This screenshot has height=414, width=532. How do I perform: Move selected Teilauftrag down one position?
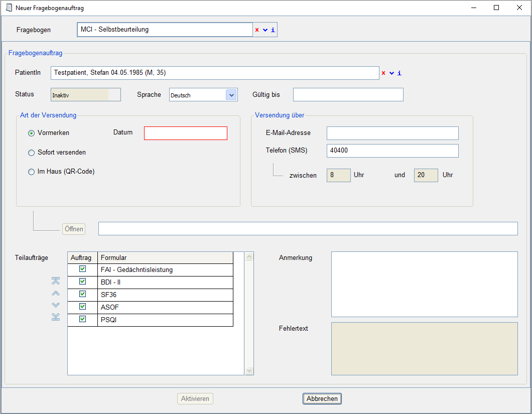pos(56,305)
